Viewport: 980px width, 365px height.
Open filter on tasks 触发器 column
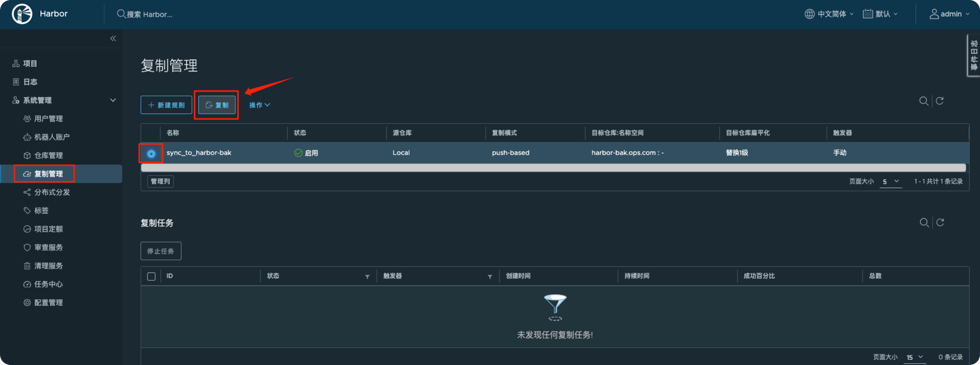coord(490,277)
